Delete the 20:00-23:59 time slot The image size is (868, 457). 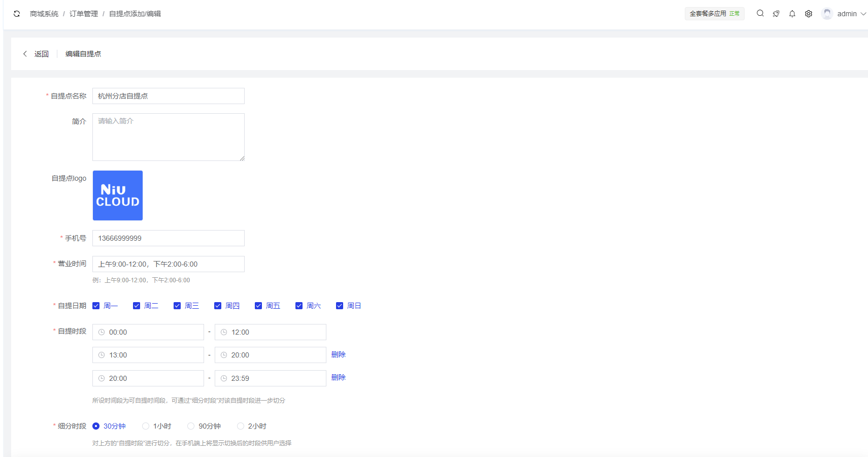pyautogui.click(x=338, y=377)
